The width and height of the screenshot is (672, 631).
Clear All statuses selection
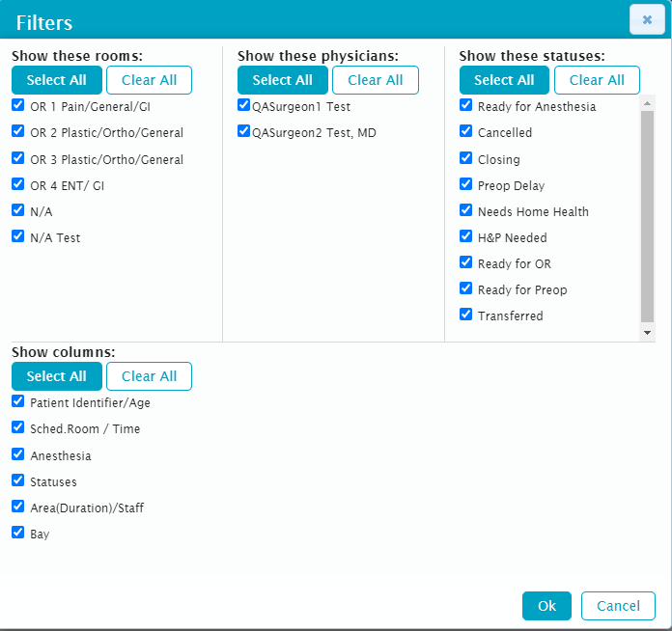tap(597, 80)
